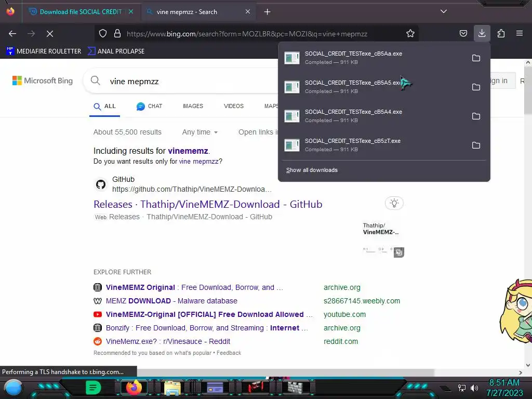Click the Firefox taskbar icon

tap(134, 388)
